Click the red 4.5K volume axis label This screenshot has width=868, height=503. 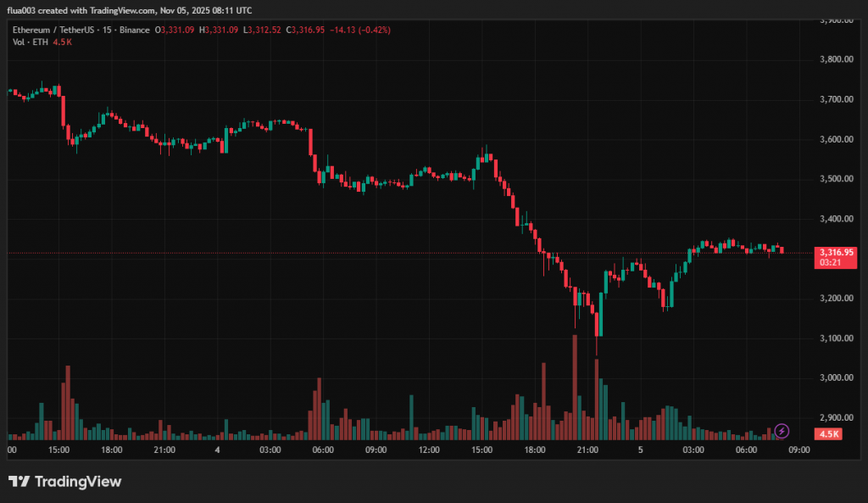pyautogui.click(x=827, y=434)
